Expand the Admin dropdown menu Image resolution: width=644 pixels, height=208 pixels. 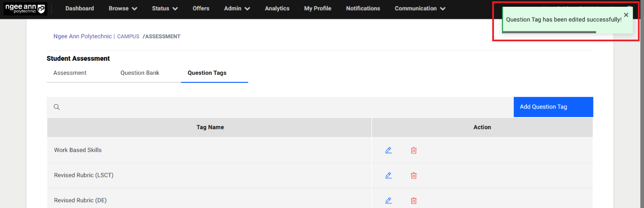point(237,9)
